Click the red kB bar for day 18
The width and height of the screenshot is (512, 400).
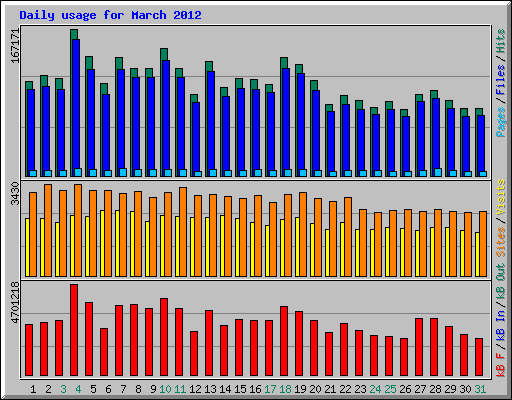click(x=284, y=341)
